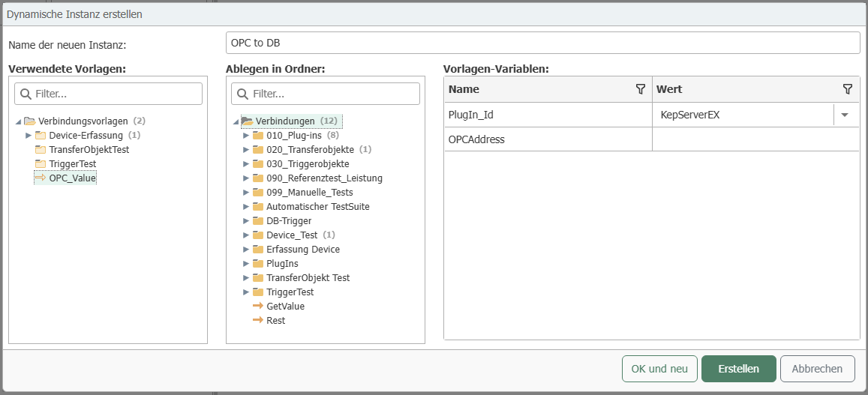Image resolution: width=868 pixels, height=395 pixels.
Task: Click the OK und neu button
Action: 659,369
